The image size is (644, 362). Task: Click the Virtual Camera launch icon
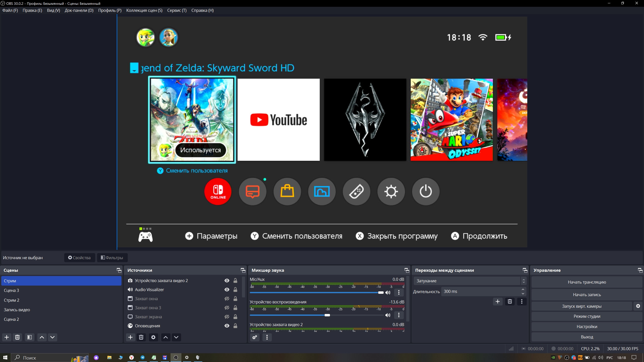[x=582, y=306]
